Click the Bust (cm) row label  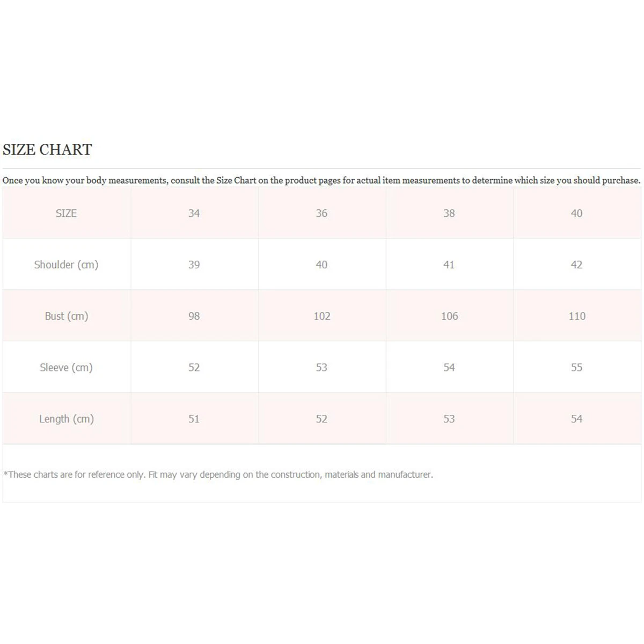pyautogui.click(x=66, y=316)
